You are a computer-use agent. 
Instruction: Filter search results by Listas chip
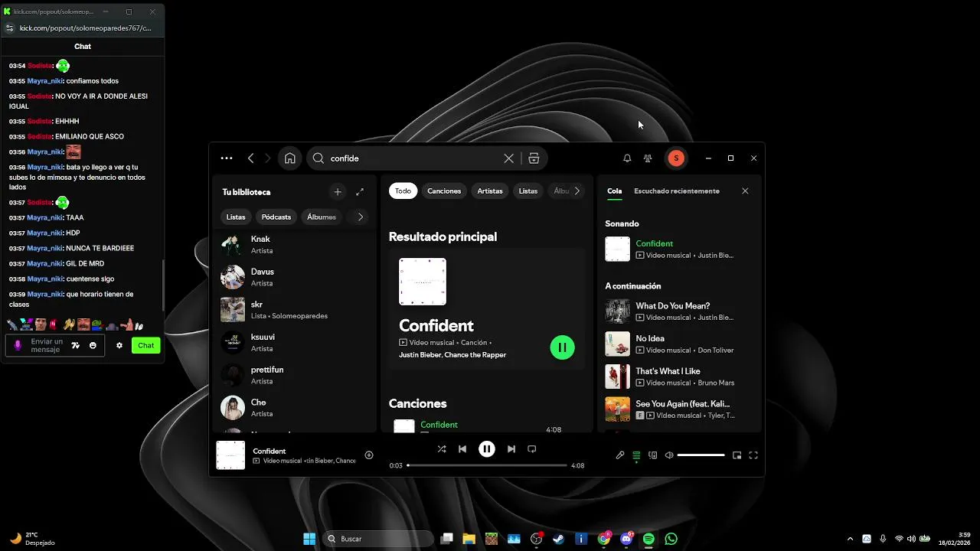point(528,191)
